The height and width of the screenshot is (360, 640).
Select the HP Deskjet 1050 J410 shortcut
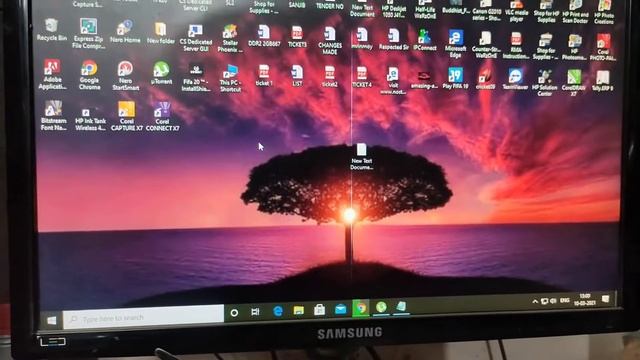(x=394, y=9)
